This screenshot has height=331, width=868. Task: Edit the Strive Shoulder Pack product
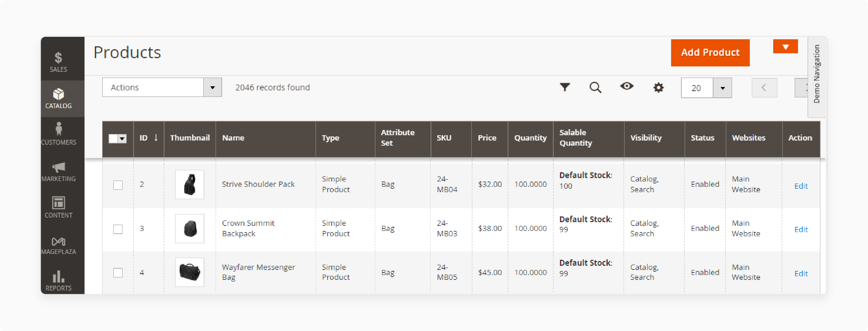pyautogui.click(x=801, y=186)
